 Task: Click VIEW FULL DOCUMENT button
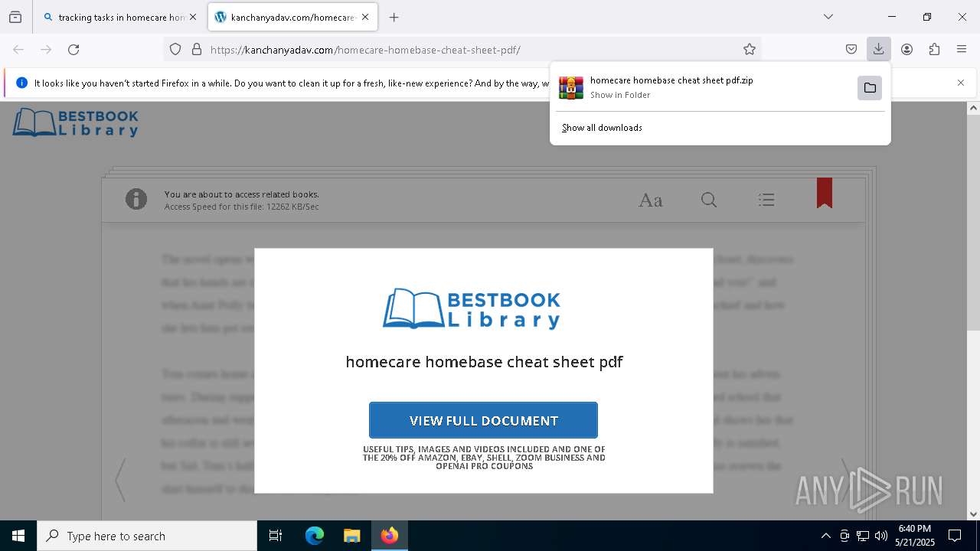click(x=483, y=420)
